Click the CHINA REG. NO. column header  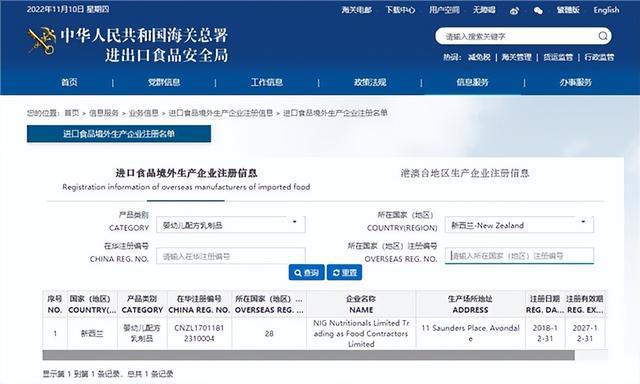(x=199, y=304)
